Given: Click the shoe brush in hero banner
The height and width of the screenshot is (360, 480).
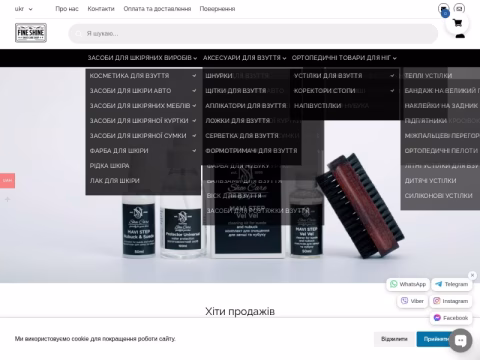Looking at the screenshot, I should (359, 206).
